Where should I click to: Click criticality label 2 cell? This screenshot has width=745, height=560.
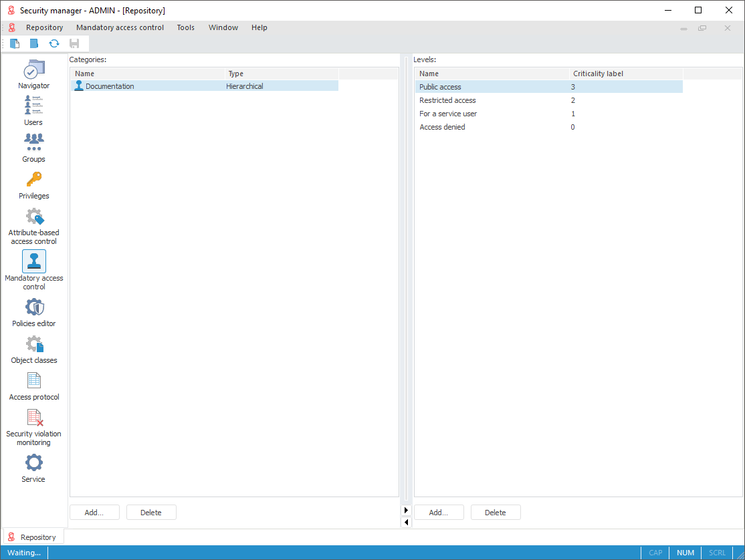click(573, 100)
